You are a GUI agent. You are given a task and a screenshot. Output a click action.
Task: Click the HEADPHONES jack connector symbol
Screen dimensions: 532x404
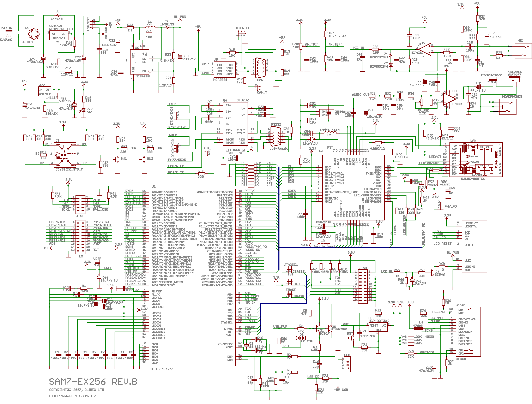coord(508,107)
